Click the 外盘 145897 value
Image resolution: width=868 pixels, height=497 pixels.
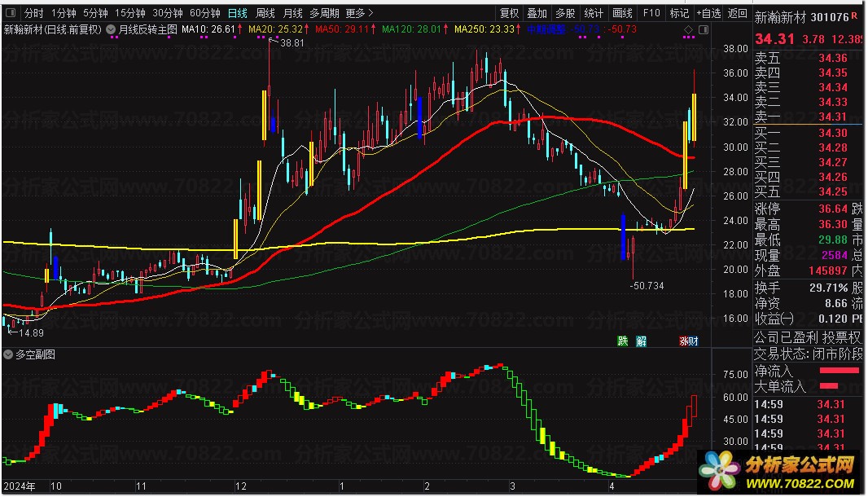[x=828, y=270]
